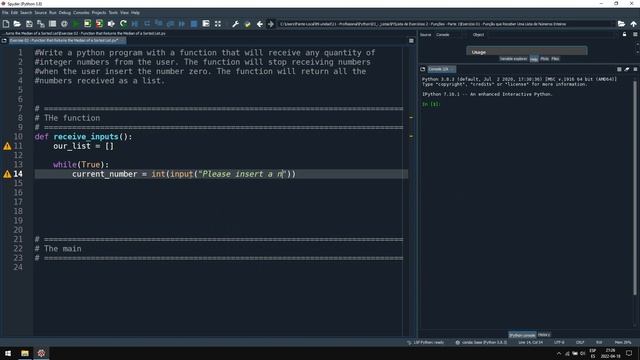Browse a working directory folder icon
The height and width of the screenshot is (360, 640).
621,24
